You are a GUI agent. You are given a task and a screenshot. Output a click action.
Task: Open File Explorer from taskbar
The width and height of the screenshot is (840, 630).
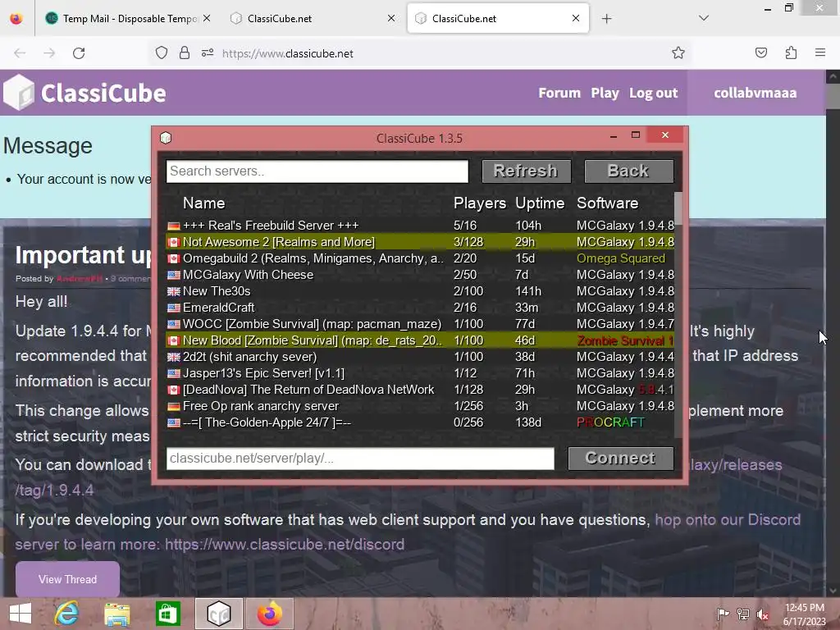coord(116,614)
